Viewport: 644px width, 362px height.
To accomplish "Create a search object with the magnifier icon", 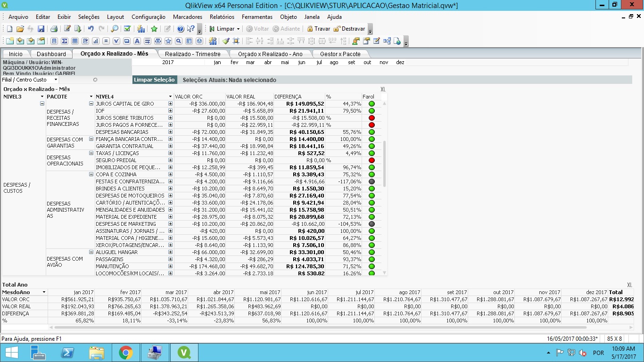I will 179,41.
